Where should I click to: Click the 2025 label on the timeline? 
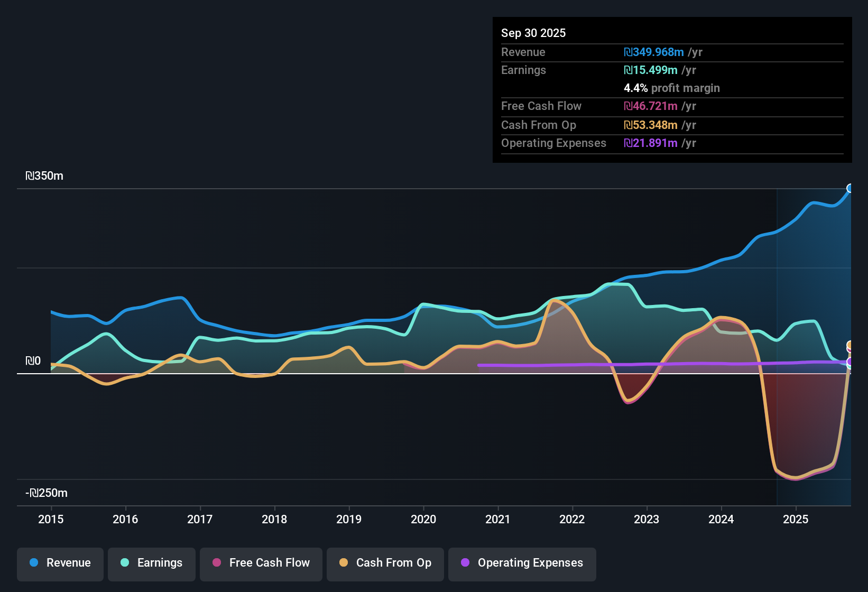796,520
